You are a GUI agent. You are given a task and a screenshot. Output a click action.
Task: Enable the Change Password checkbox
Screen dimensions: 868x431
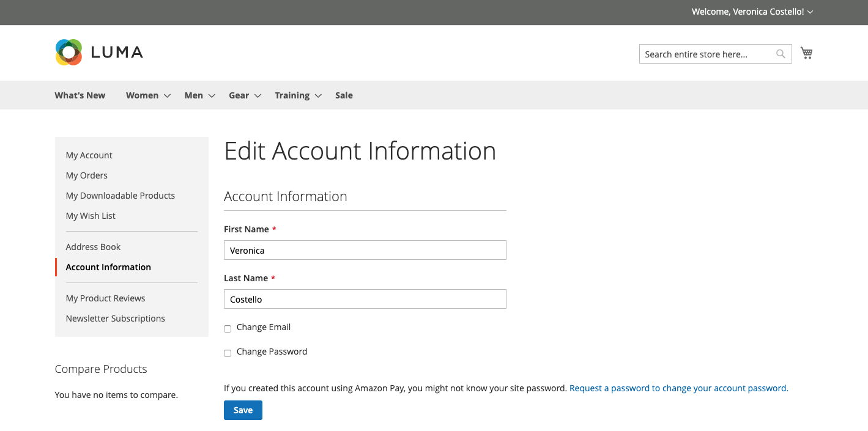point(228,353)
